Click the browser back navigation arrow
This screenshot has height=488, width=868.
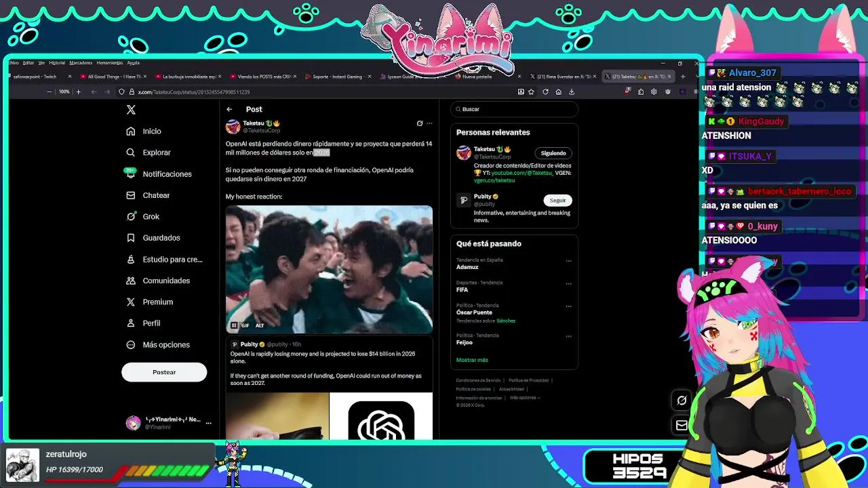coord(94,91)
